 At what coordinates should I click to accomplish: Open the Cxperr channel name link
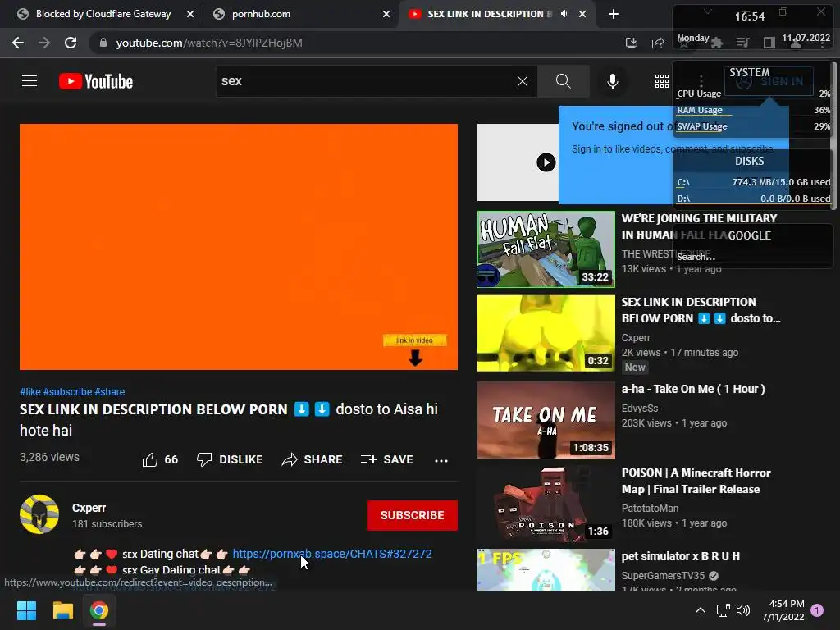click(89, 508)
